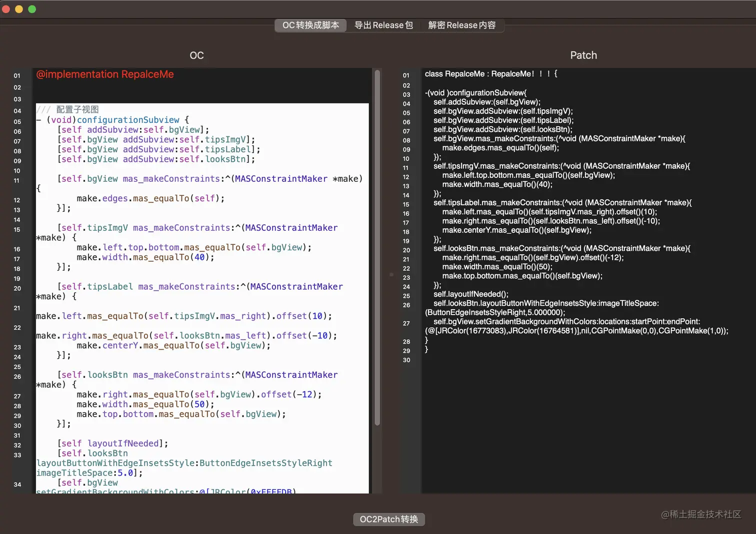The height and width of the screenshot is (534, 756).
Task: Click -(void )configurationSubview{ in Patch pane
Action: click(x=475, y=93)
